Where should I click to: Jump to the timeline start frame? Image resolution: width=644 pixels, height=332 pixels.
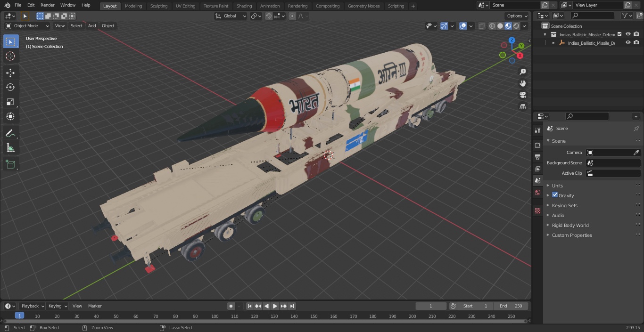(250, 306)
